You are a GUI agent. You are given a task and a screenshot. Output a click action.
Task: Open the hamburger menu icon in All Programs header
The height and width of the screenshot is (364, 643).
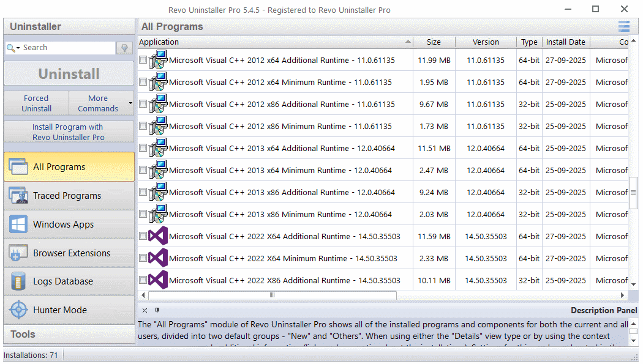[624, 26]
